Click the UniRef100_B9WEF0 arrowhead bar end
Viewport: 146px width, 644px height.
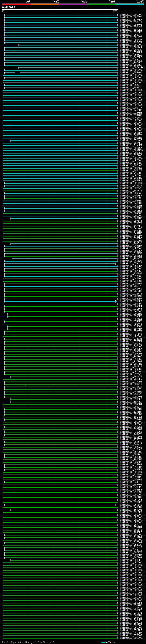[116, 301]
